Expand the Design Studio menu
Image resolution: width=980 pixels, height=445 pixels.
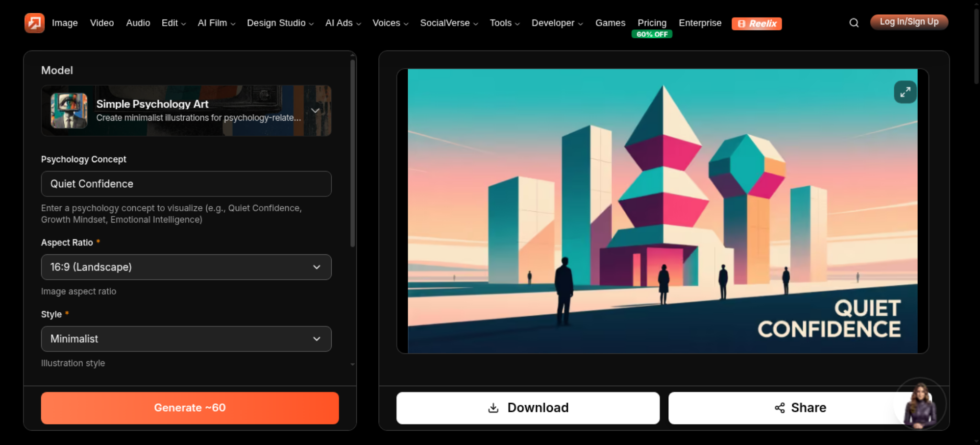280,23
